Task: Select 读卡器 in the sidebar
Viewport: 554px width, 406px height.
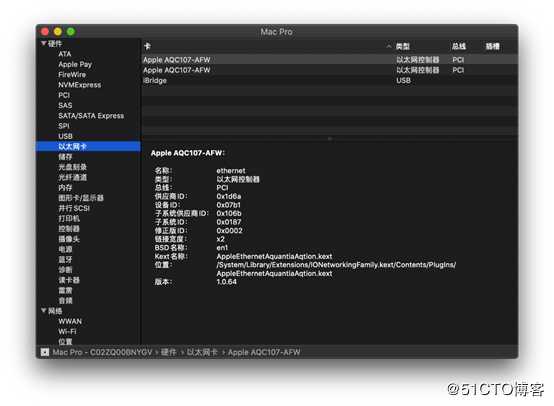Action: 69,280
